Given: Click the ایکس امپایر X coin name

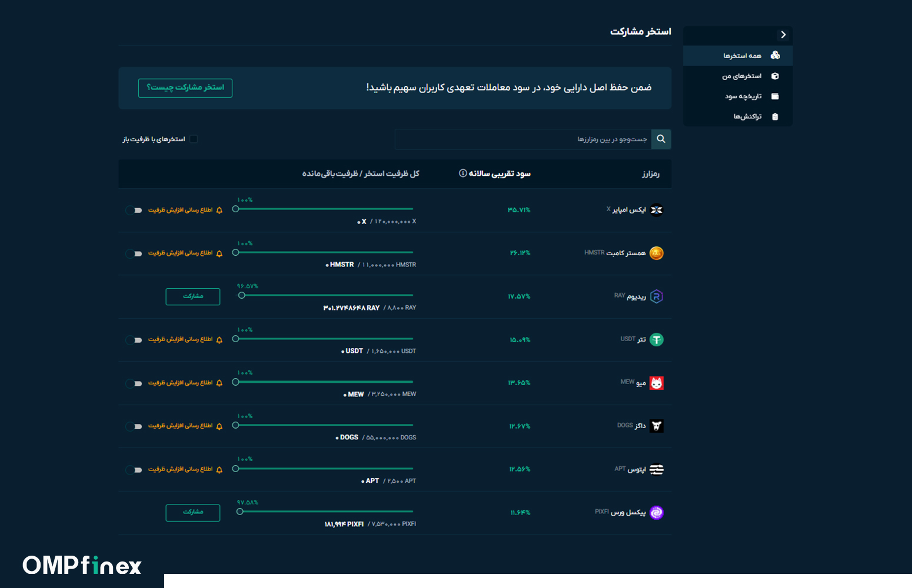Looking at the screenshot, I should click(626, 209).
